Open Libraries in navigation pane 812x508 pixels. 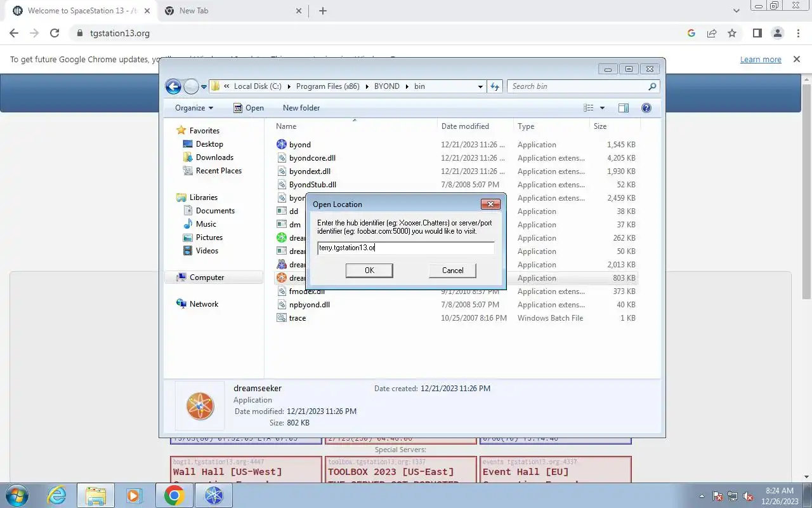click(203, 197)
